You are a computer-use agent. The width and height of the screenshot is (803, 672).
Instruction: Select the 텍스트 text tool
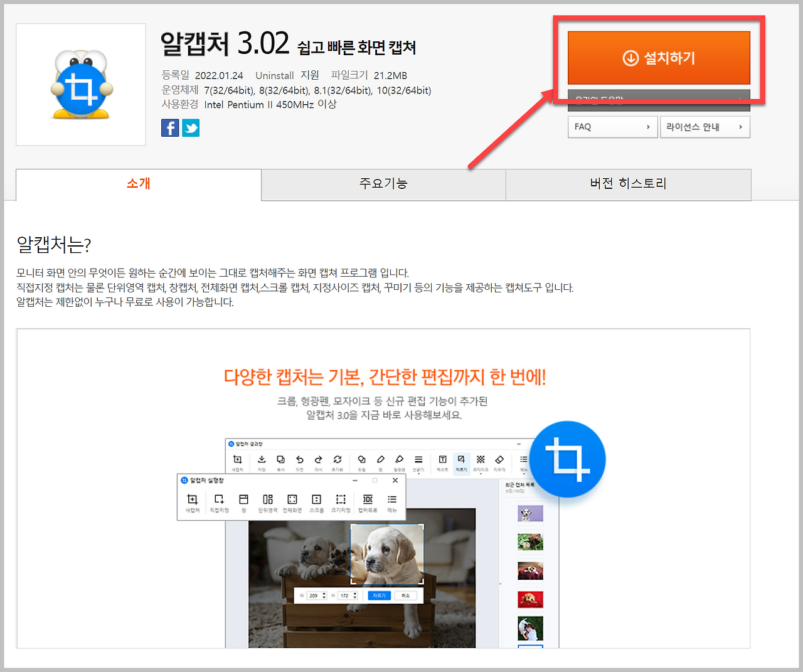442,462
